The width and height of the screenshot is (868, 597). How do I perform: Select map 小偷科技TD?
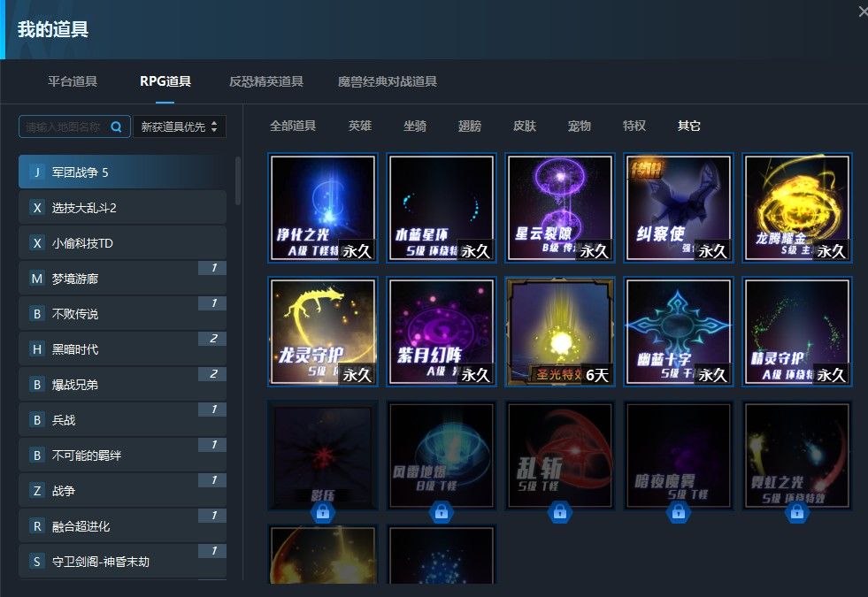(122, 243)
